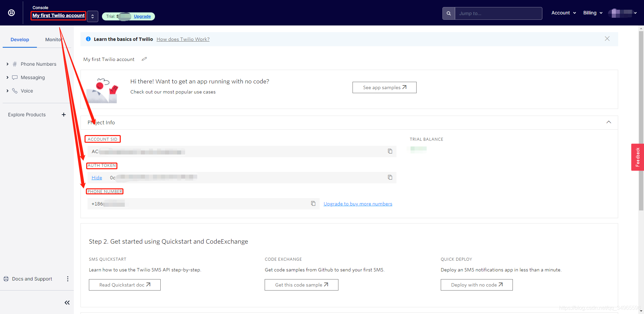Expand the Messaging section
644x314 pixels.
[7, 77]
